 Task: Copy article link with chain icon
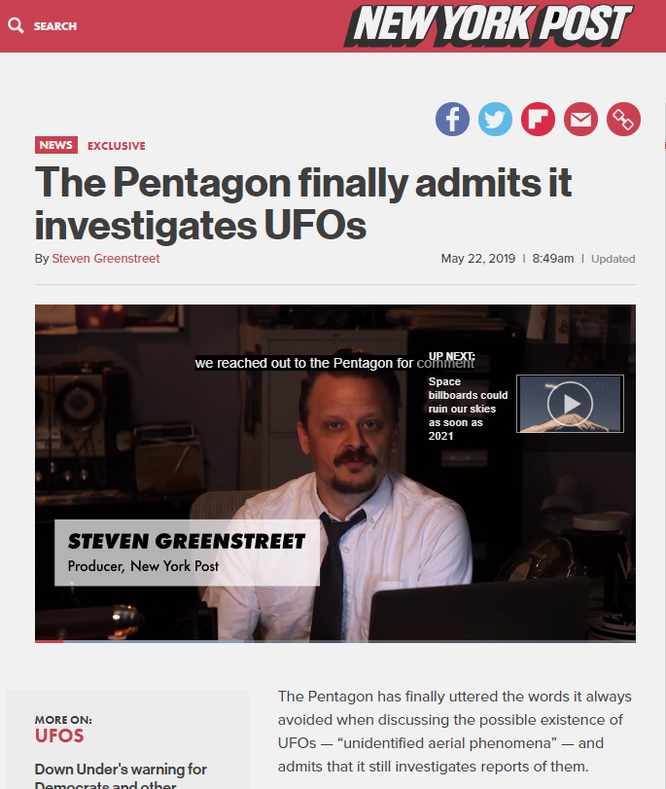coord(624,119)
